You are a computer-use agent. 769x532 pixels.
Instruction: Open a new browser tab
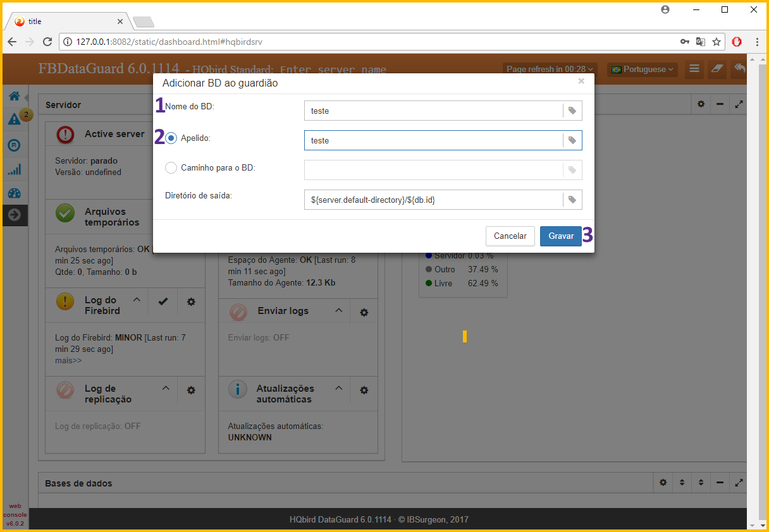point(144,22)
